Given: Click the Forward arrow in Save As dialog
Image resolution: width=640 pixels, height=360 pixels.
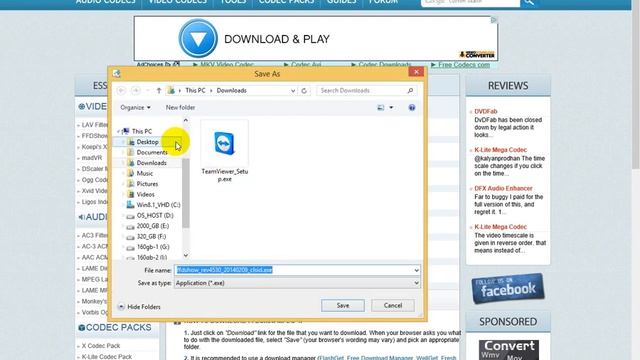Looking at the screenshot, I should pyautogui.click(x=136, y=91).
